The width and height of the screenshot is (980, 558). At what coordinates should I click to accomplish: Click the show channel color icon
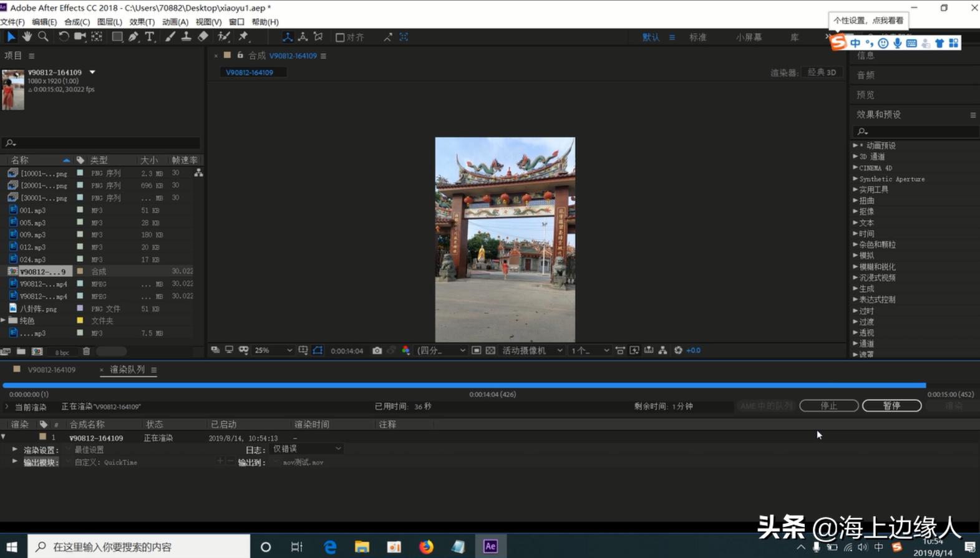pos(405,350)
